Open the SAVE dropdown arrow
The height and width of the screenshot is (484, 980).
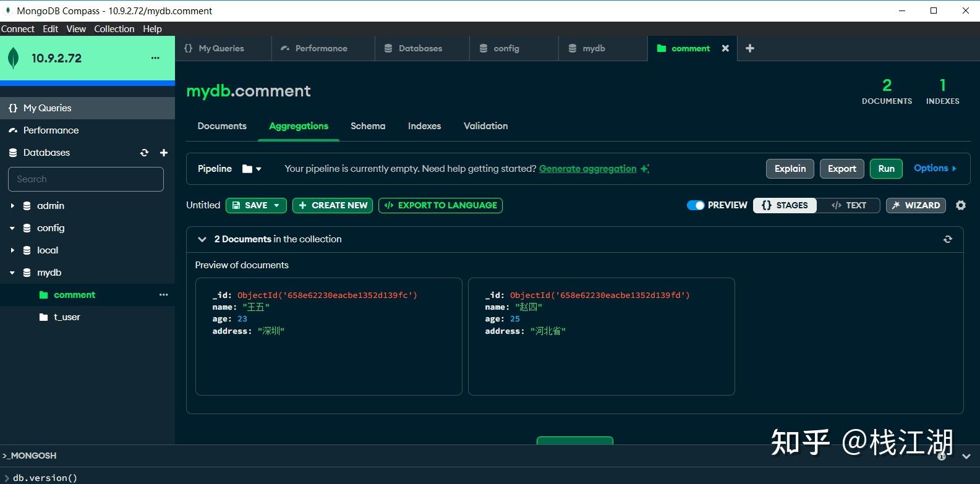click(277, 205)
